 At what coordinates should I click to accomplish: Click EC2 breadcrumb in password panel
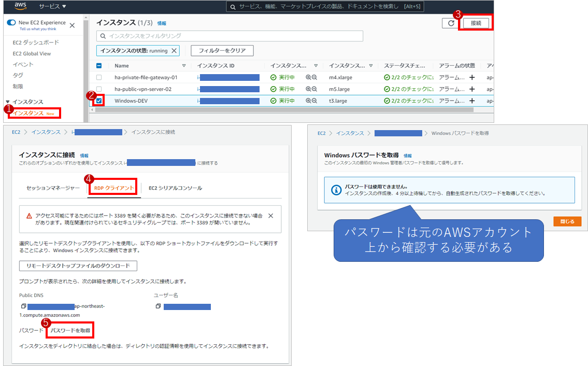pos(321,133)
